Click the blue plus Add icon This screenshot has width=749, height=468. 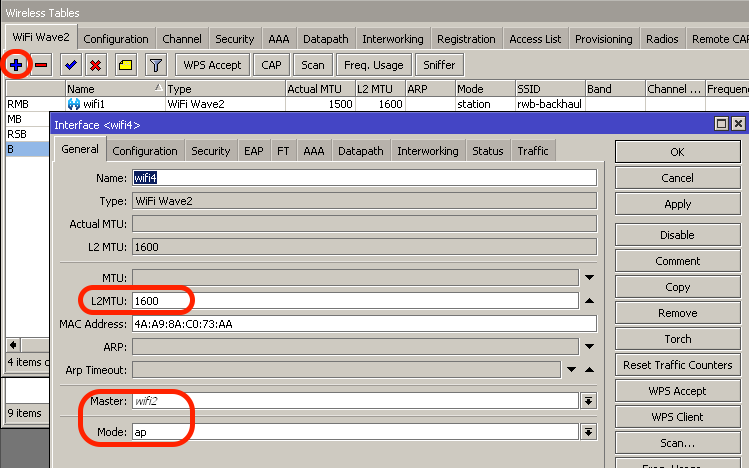tap(16, 65)
